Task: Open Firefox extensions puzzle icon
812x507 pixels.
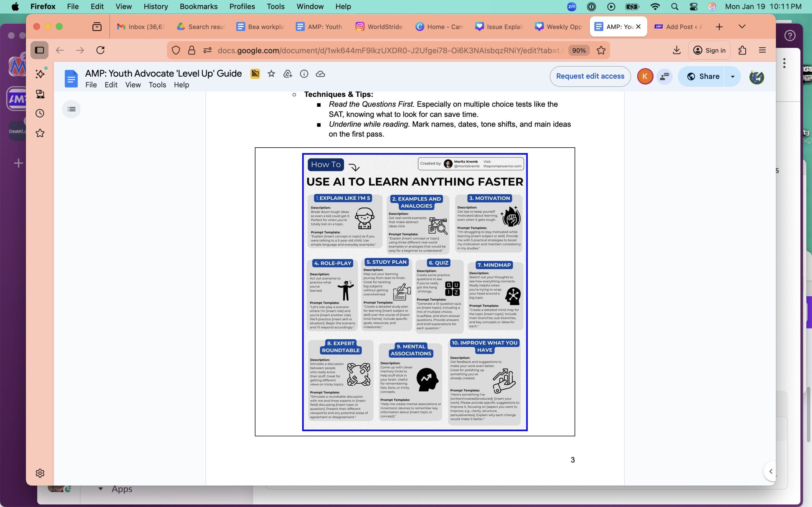Action: (x=742, y=50)
